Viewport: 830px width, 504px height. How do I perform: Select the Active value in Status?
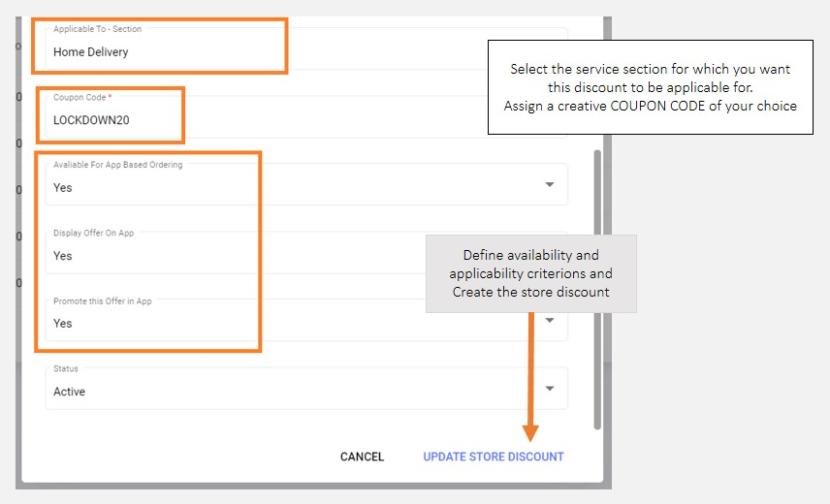[x=70, y=392]
